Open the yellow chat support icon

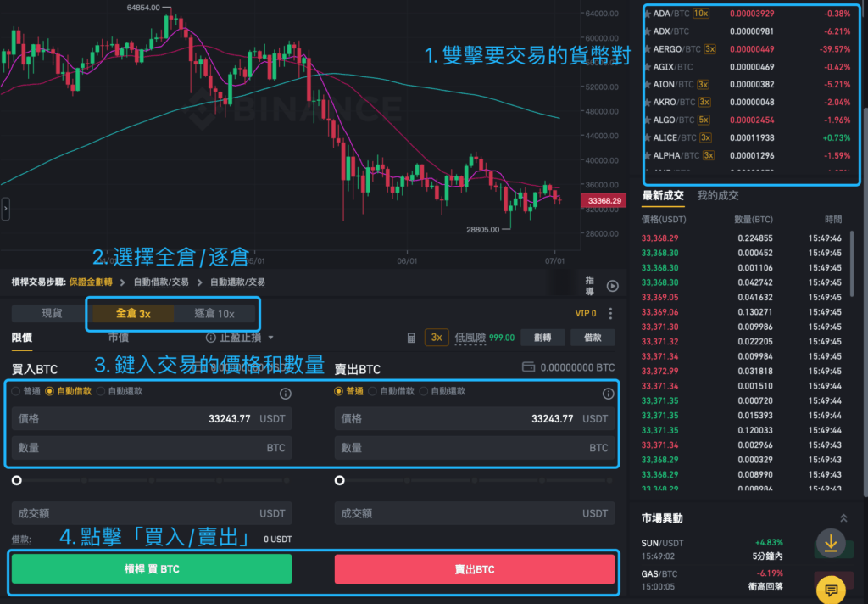point(831,590)
